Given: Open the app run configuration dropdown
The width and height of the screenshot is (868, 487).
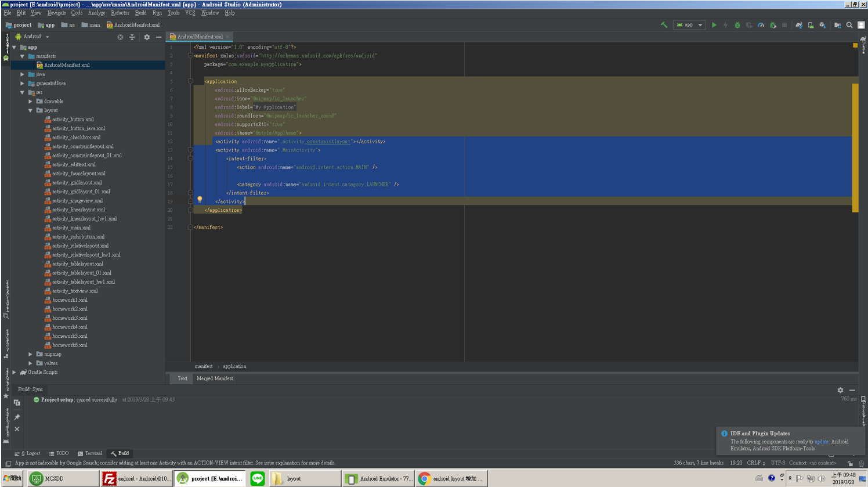Looking at the screenshot, I should pos(689,25).
